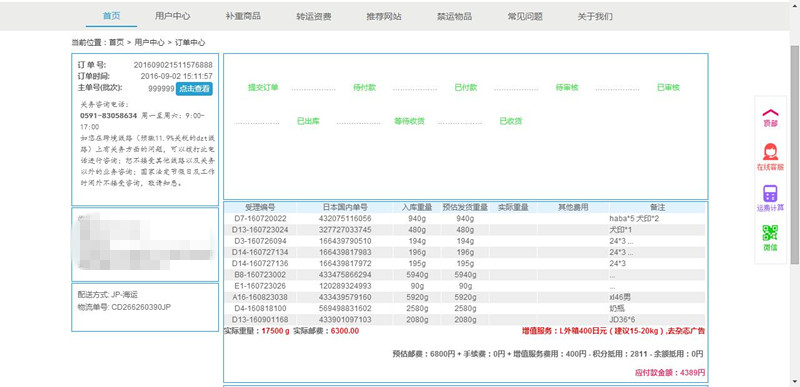
Task: Click the 配送方式: JP-海运 text
Action: (108, 295)
